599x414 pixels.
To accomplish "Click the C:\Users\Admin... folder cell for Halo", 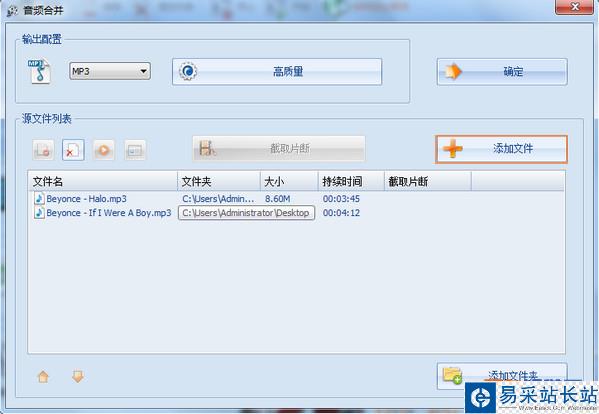I will click(x=218, y=199).
